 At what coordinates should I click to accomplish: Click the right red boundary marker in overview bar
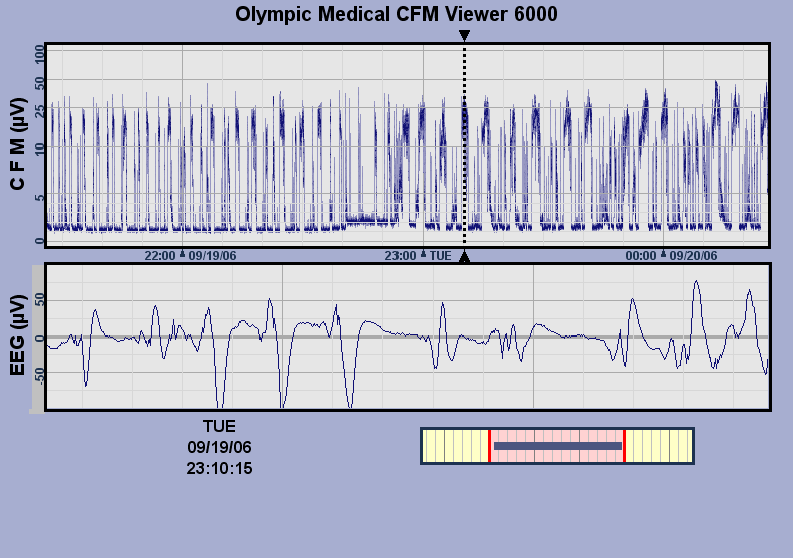coord(625,446)
